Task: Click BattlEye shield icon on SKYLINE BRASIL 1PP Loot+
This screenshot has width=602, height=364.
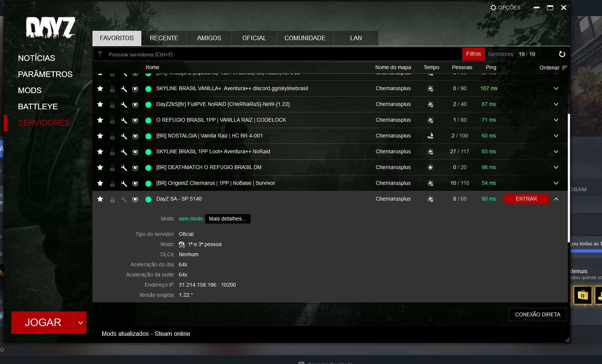Action: (x=135, y=152)
